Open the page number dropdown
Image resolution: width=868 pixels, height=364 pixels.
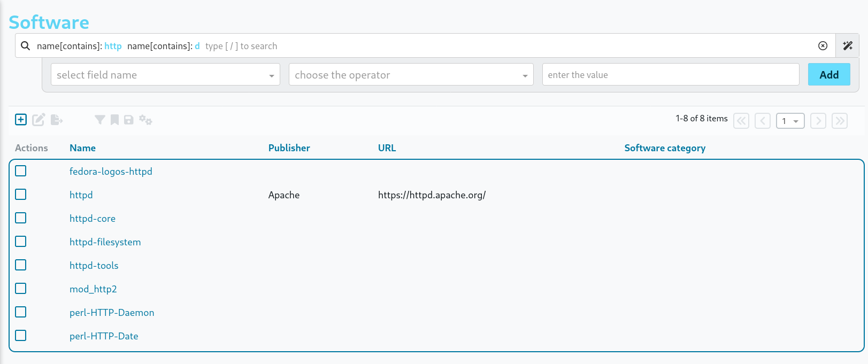click(790, 121)
